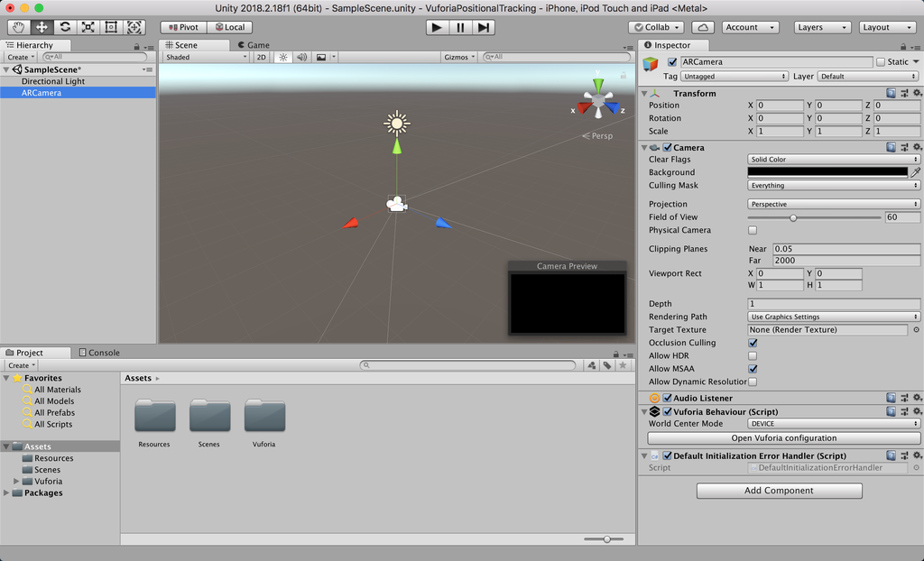The image size is (924, 561).
Task: Toggle Local handle rotation button
Action: click(x=230, y=27)
